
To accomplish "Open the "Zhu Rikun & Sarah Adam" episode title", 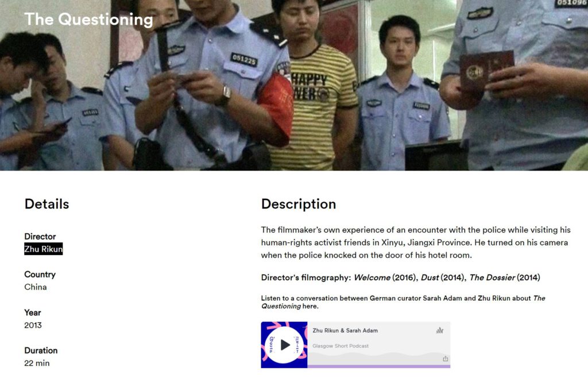I will [345, 331].
